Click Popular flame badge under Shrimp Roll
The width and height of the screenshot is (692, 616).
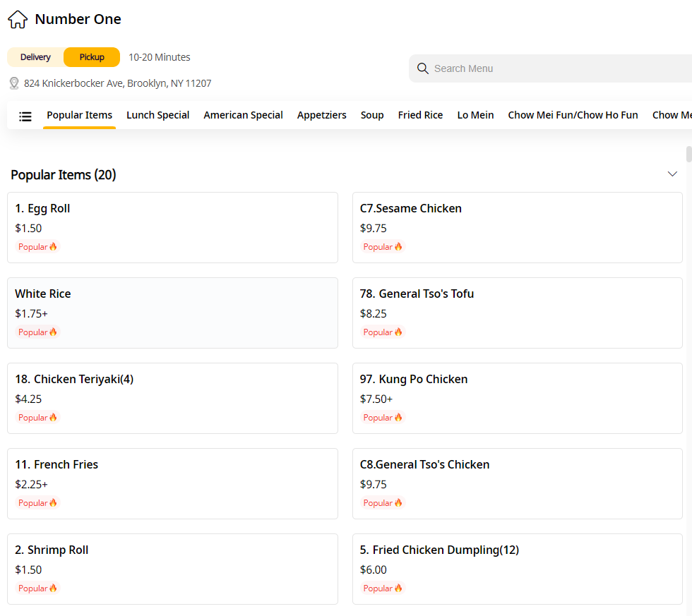click(38, 588)
